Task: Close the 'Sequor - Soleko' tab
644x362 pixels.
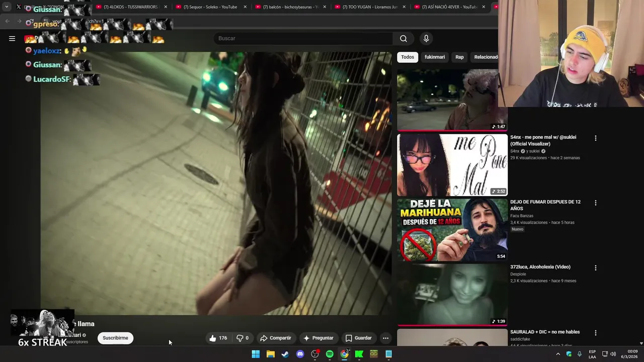Action: click(245, 7)
